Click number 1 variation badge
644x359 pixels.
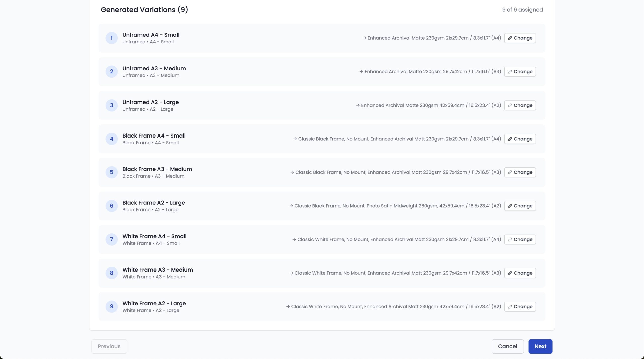pyautogui.click(x=112, y=38)
